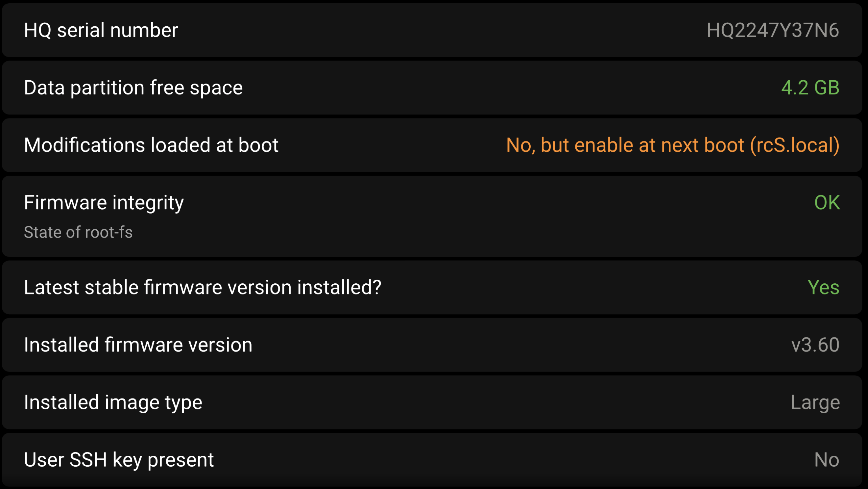
Task: Select the Modifications loaded at boot label
Action: pos(151,145)
